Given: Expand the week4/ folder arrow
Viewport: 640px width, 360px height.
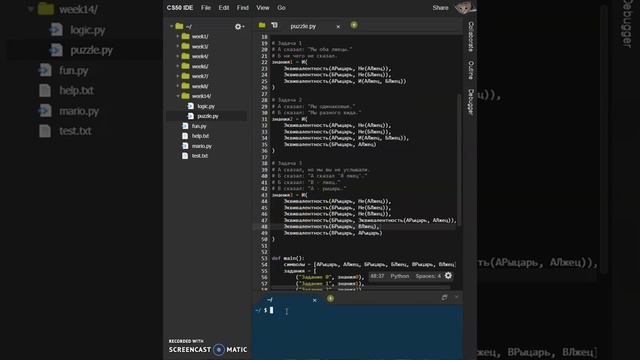Looking at the screenshot, I should [178, 56].
